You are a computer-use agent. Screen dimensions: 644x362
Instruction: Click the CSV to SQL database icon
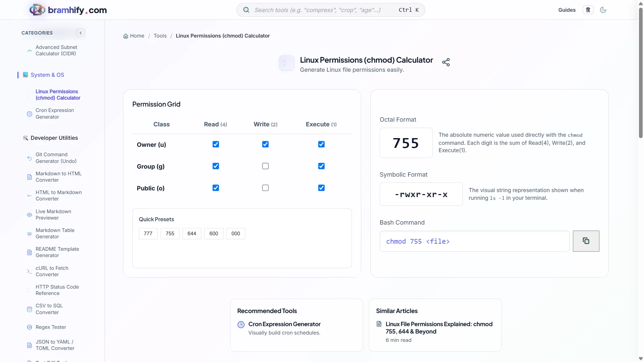coord(30,309)
